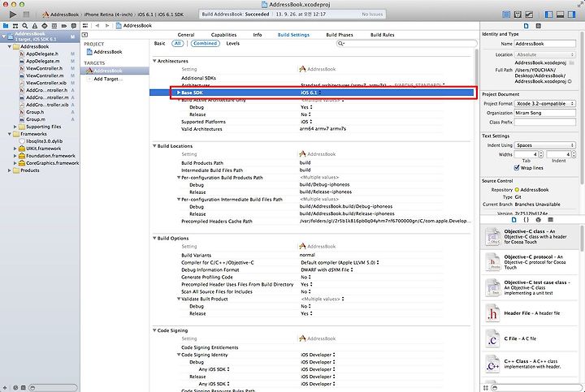
Task: Select the AddressBook target under TARGETS
Action: (115, 71)
